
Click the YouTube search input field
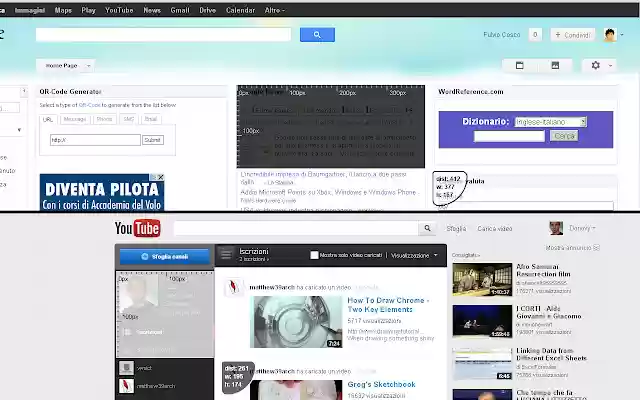pyautogui.click(x=296, y=228)
